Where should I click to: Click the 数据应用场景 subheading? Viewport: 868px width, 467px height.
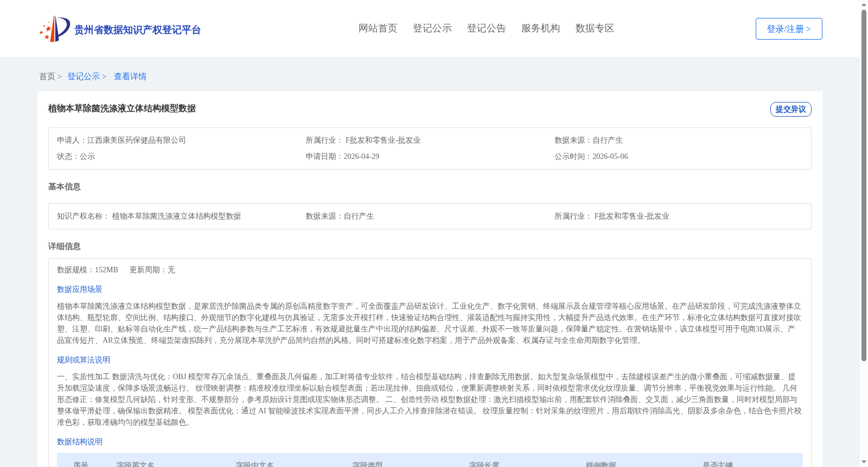pyautogui.click(x=80, y=289)
